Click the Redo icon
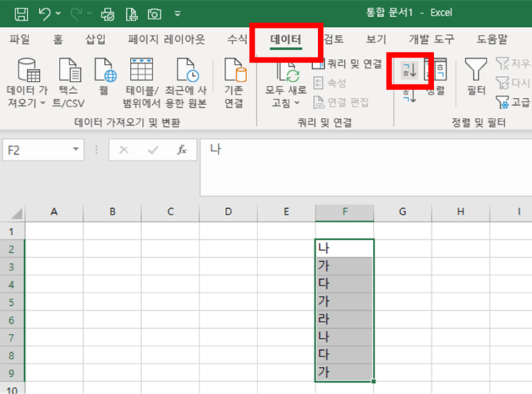The width and height of the screenshot is (532, 394). tap(76, 14)
